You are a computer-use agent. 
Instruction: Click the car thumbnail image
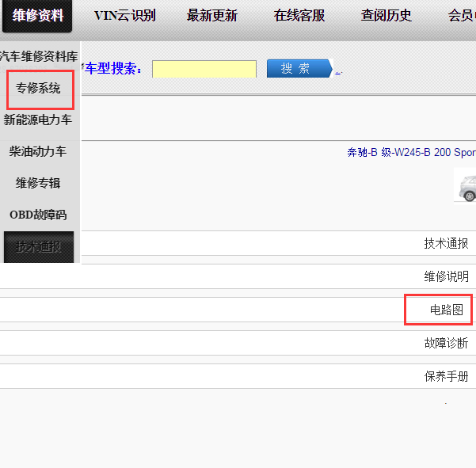466,186
